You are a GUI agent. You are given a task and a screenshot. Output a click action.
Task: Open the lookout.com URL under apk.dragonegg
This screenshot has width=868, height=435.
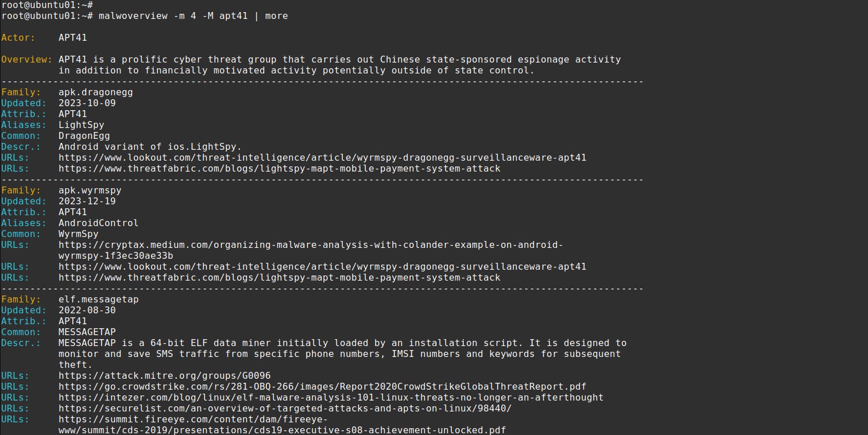[x=322, y=158]
